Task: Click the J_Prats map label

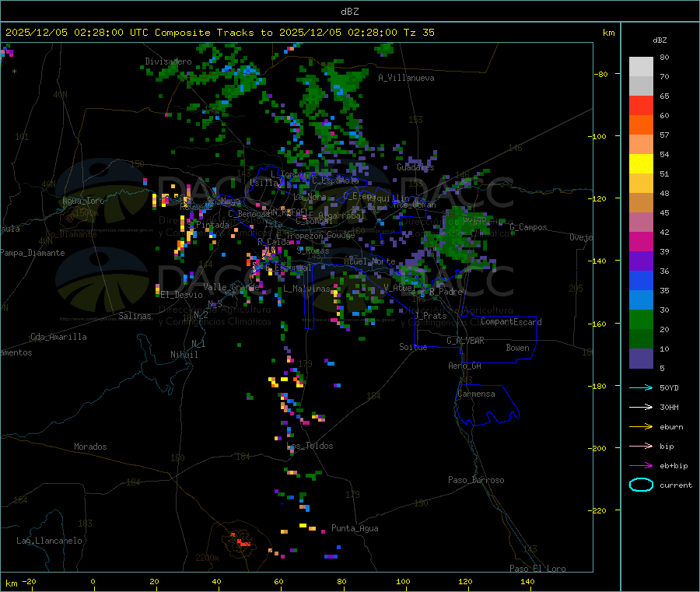Action: pyautogui.click(x=431, y=316)
